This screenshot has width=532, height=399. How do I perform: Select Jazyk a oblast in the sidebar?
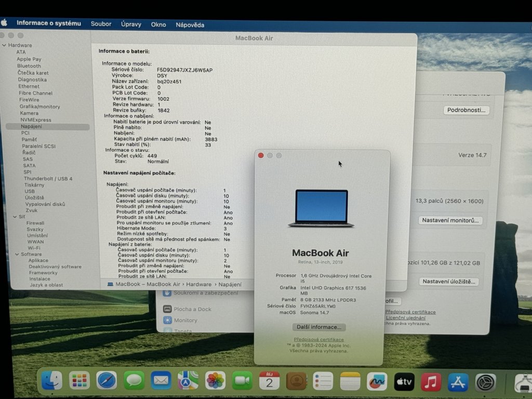[46, 285]
